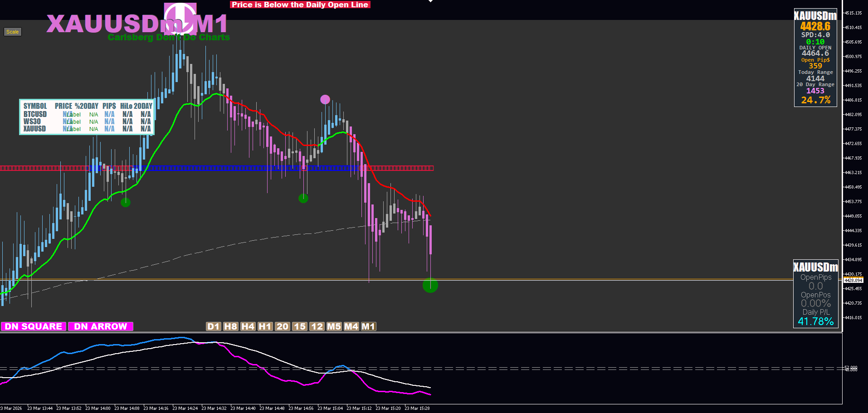Click the yellow Scale button
The height and width of the screenshot is (413, 868).
[13, 32]
